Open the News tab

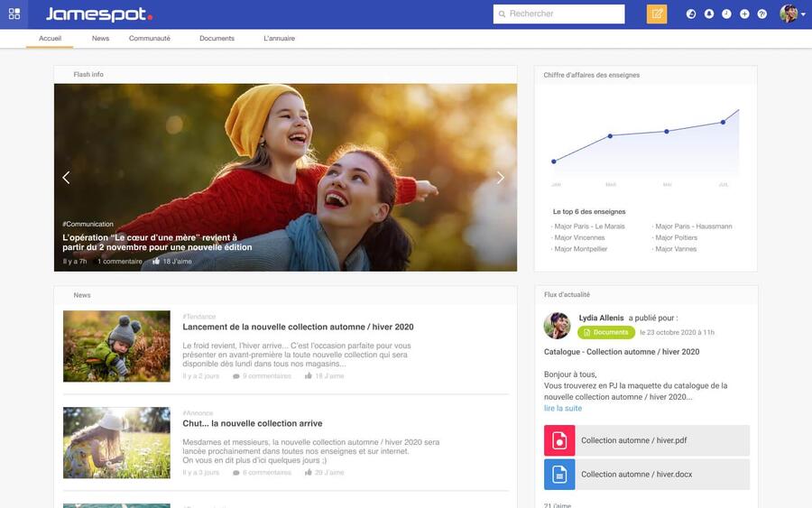pos(100,38)
